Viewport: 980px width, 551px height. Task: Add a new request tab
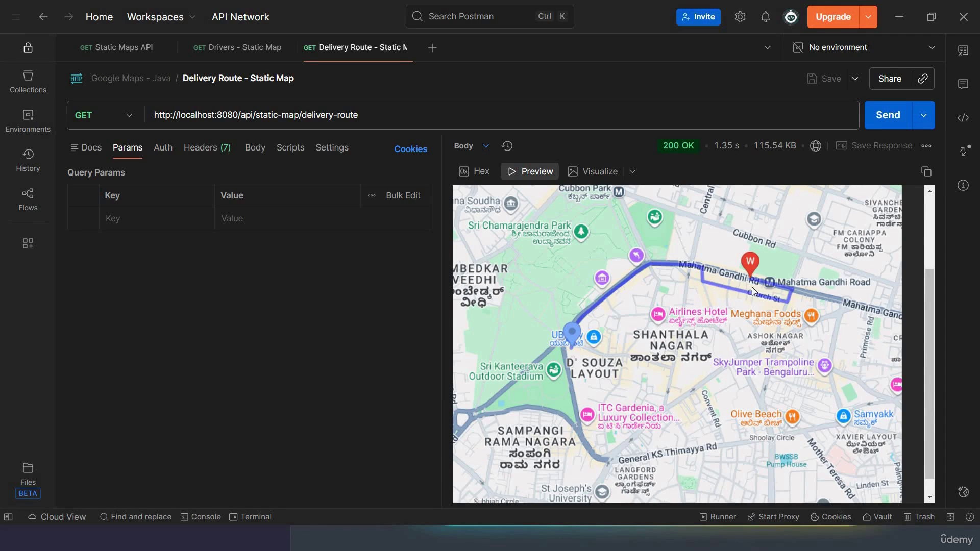[432, 47]
